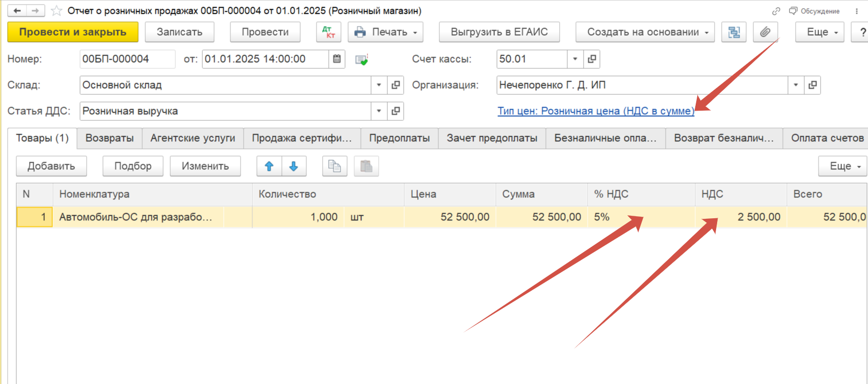Switch to the Возвраты tab
868x384 pixels.
[110, 138]
